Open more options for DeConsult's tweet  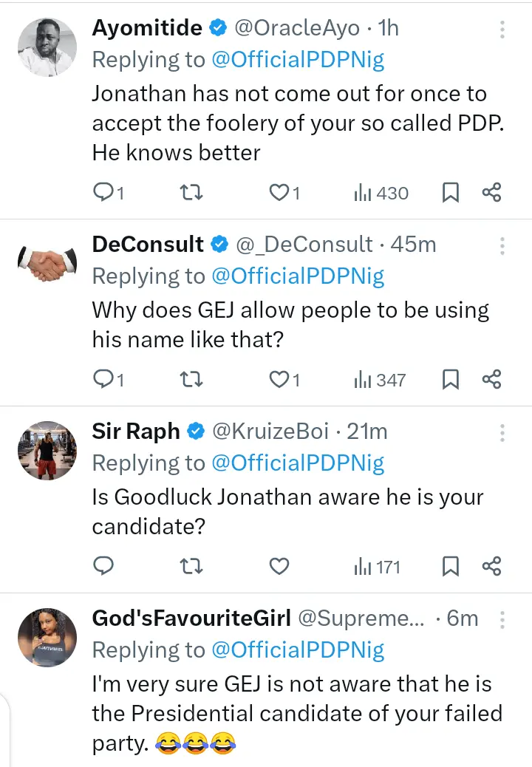[x=502, y=246]
